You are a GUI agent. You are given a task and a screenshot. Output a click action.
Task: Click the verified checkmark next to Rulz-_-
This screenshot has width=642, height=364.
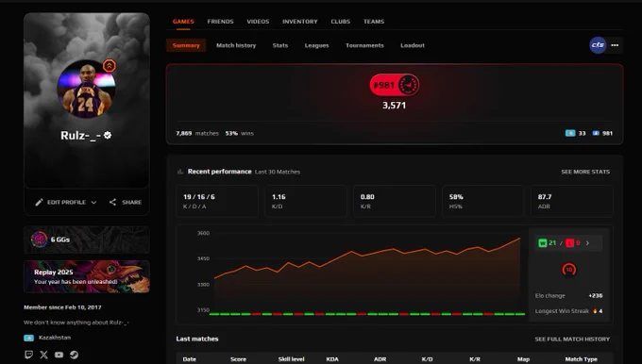108,135
